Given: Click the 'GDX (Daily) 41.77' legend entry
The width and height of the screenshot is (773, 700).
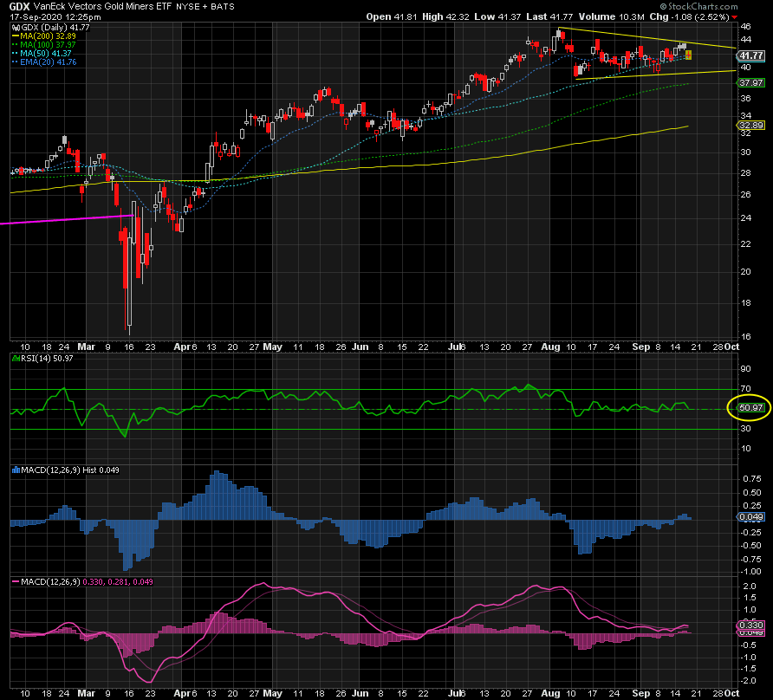Looking at the screenshot, I should click(x=55, y=28).
